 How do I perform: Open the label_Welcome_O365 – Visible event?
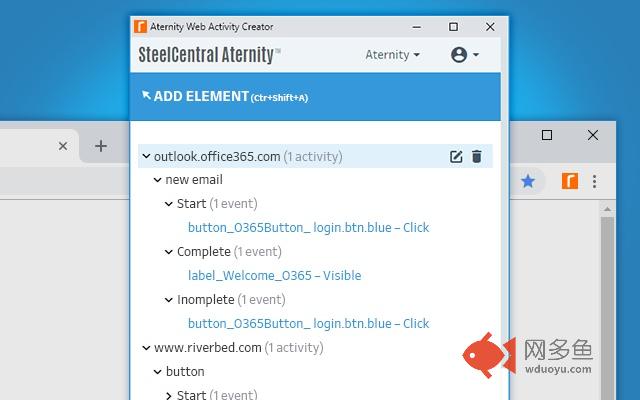click(x=274, y=276)
